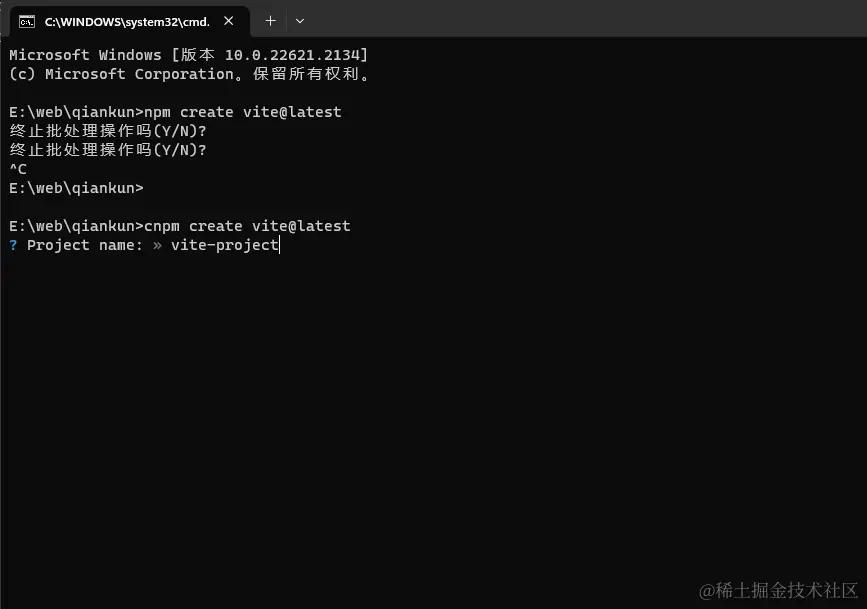The width and height of the screenshot is (867, 609).
Task: Click the Microsoft Corporation copyright line
Action: point(190,74)
